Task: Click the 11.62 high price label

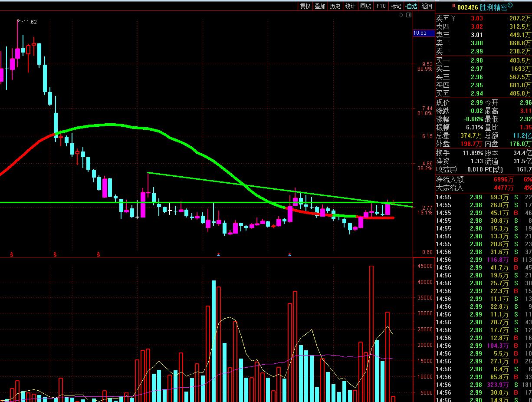Action: pyautogui.click(x=30, y=22)
